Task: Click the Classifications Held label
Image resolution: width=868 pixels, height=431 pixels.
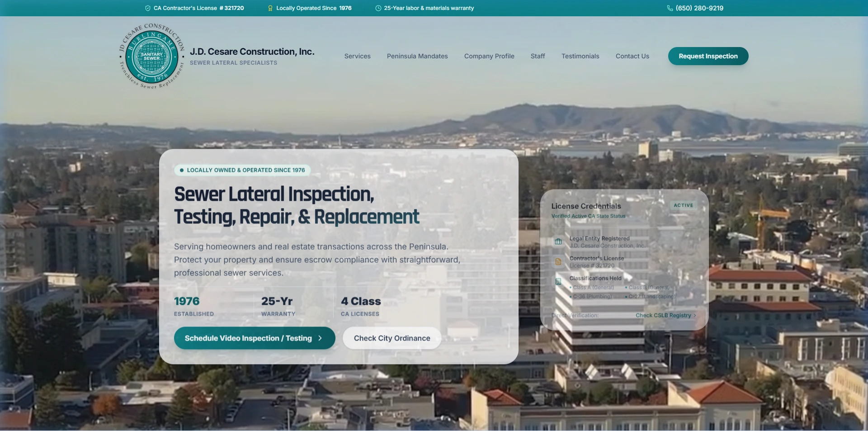Action: [x=595, y=278]
